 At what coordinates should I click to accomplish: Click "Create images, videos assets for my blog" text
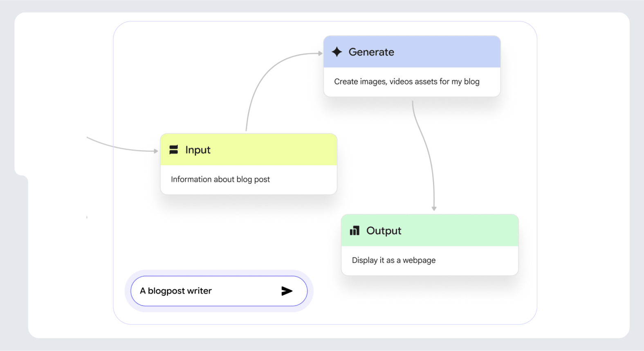[x=407, y=82]
